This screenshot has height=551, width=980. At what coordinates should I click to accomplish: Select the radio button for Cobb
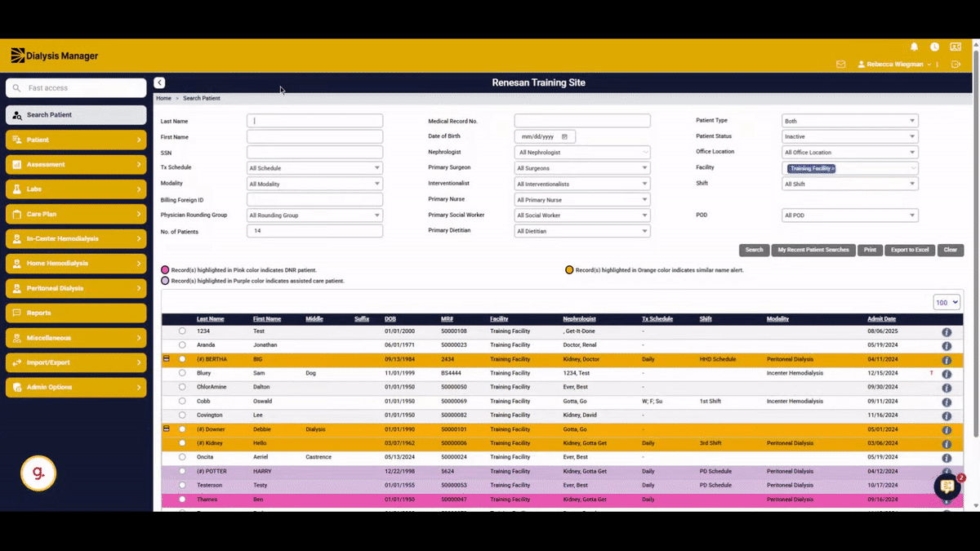pos(182,401)
